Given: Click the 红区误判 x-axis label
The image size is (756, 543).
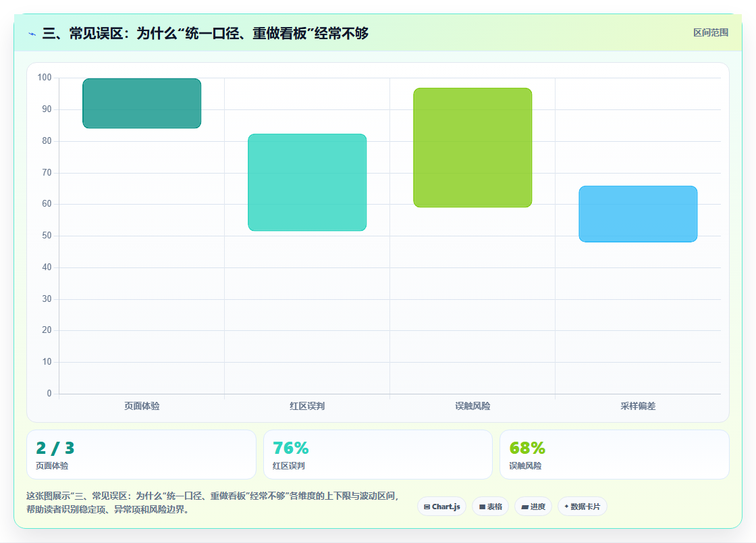Looking at the screenshot, I should pyautogui.click(x=307, y=406).
